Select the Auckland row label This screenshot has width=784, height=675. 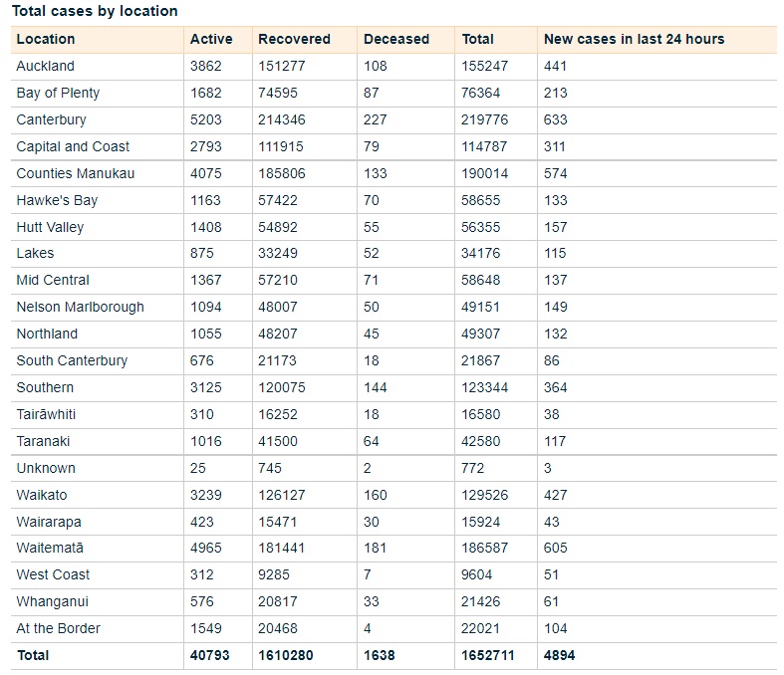[x=46, y=66]
